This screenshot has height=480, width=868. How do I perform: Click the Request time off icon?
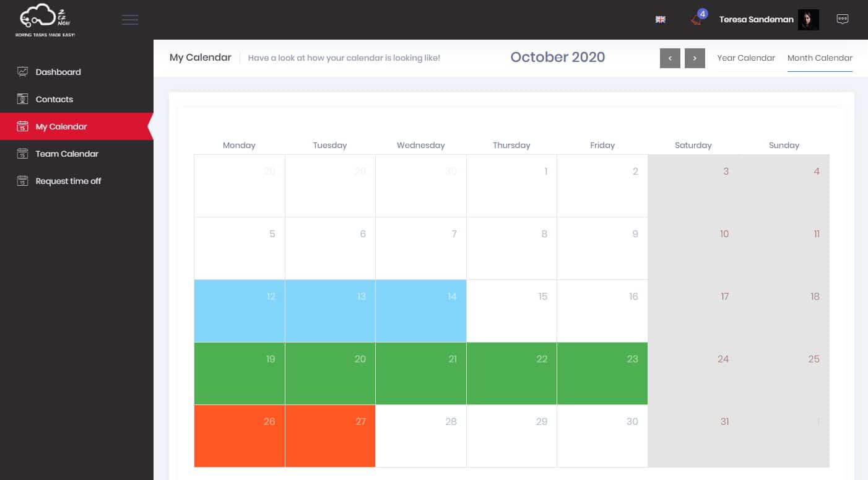pyautogui.click(x=21, y=180)
